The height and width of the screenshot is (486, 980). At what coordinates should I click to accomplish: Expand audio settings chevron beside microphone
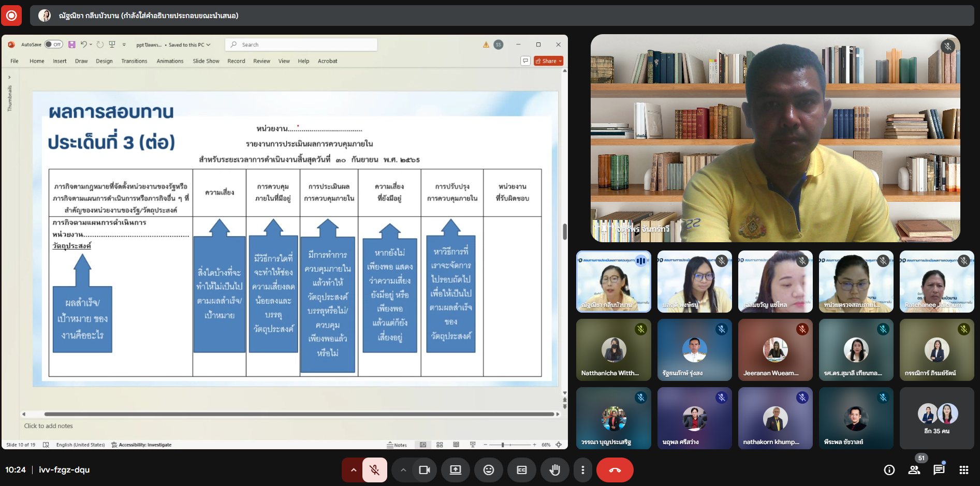pyautogui.click(x=354, y=470)
